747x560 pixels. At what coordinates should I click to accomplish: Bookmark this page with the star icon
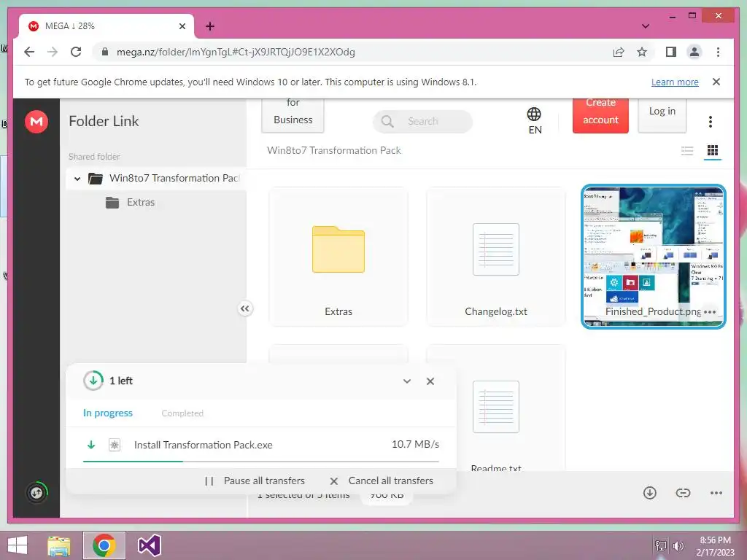(642, 52)
